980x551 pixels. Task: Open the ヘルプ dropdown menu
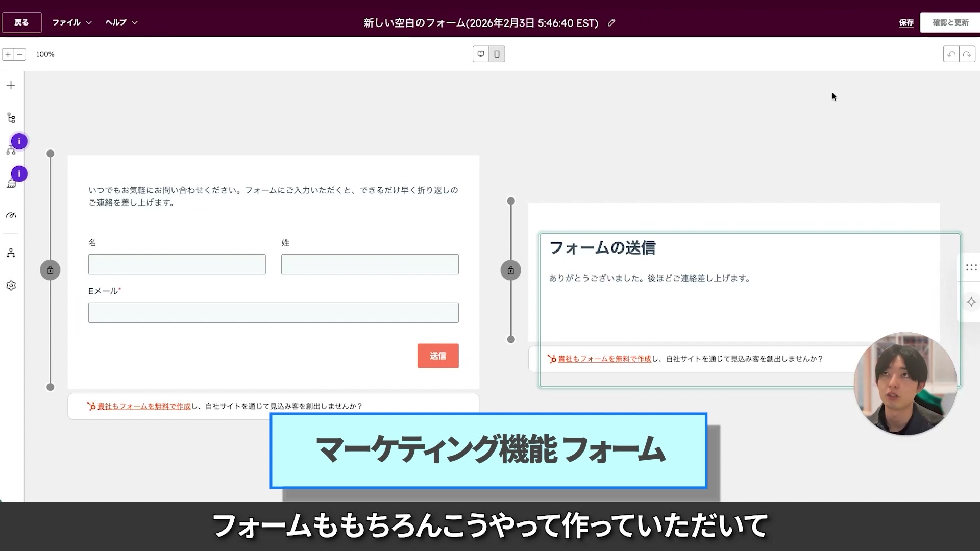click(121, 22)
